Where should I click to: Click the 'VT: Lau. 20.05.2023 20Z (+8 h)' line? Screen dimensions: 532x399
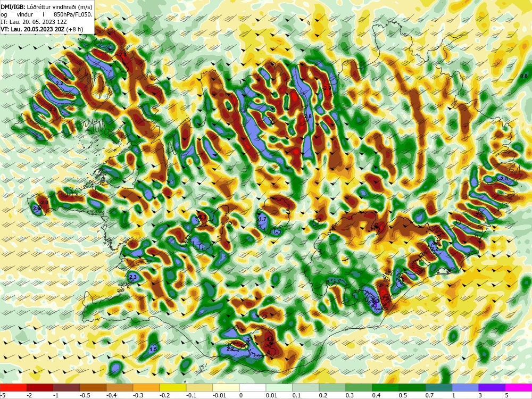(41, 29)
